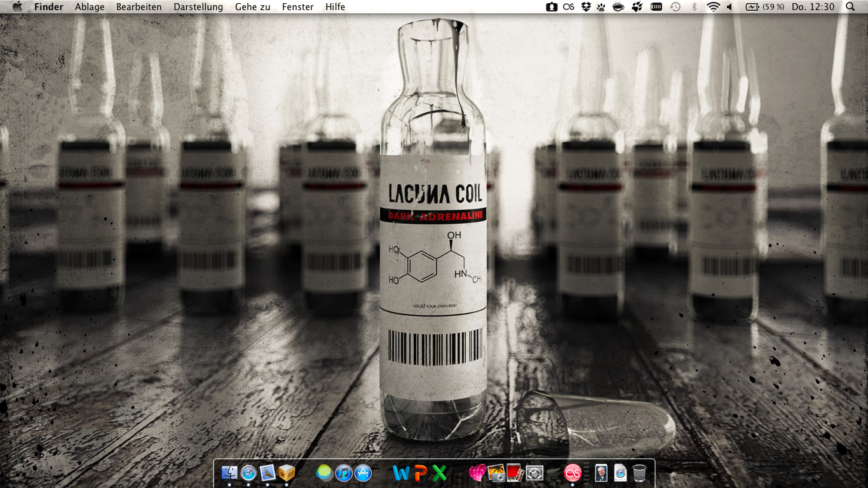Open the Gehe zu menu
The image size is (868, 488).
pyautogui.click(x=253, y=7)
